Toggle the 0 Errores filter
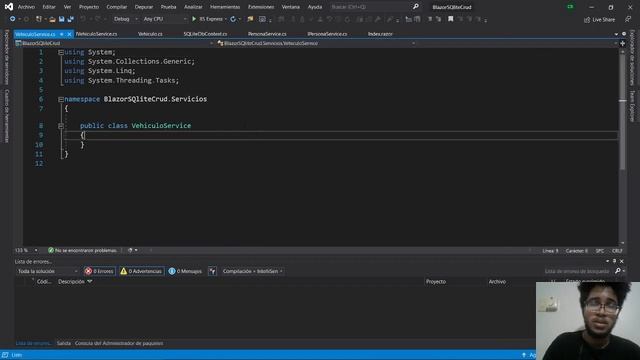640x360 pixels. [99, 271]
